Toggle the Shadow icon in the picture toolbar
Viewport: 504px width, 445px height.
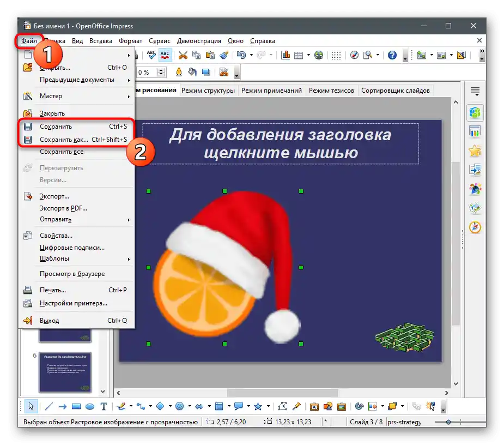click(x=206, y=72)
